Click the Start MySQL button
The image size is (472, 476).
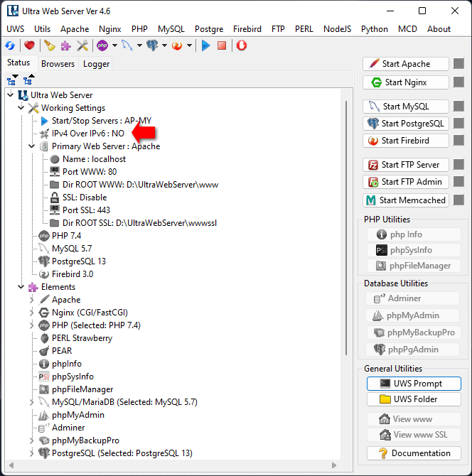[x=405, y=107]
